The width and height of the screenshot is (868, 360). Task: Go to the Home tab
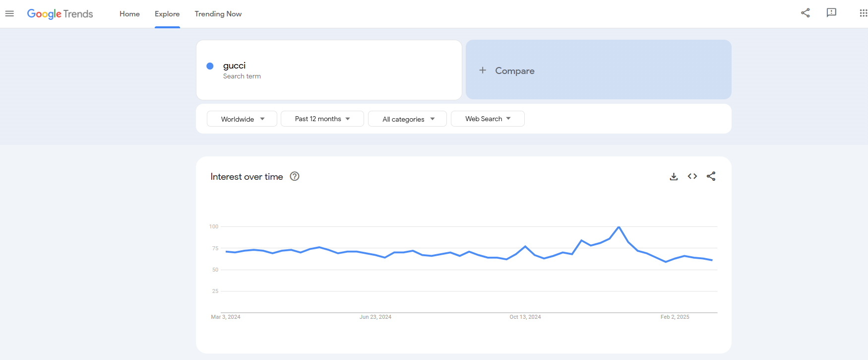tap(129, 14)
